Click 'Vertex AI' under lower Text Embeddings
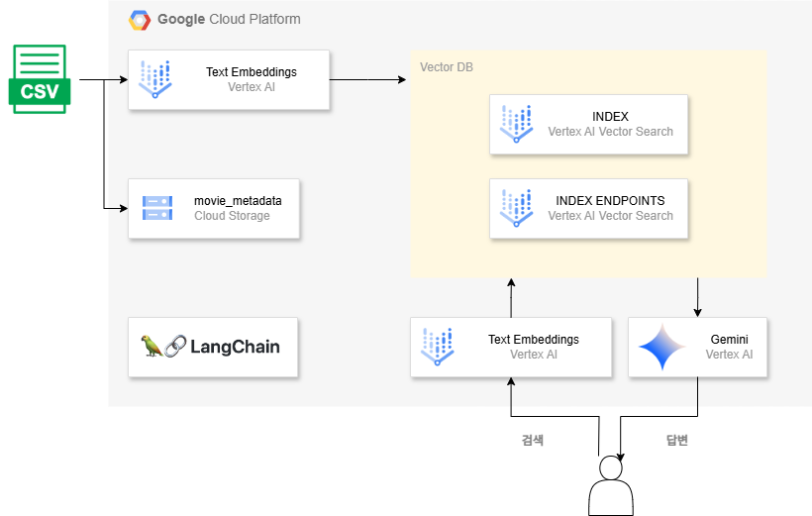 tap(534, 355)
